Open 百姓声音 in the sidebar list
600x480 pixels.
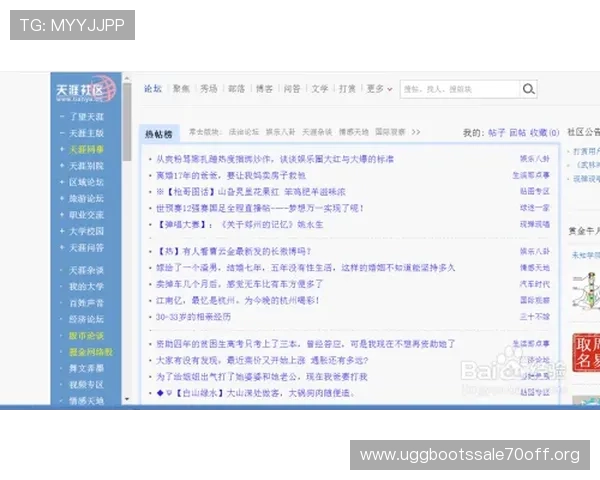(86, 303)
